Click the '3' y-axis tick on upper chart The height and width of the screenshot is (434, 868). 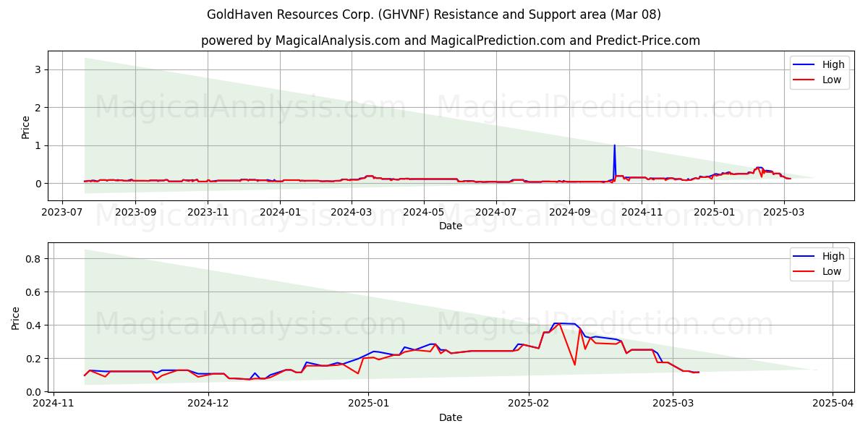(x=36, y=69)
